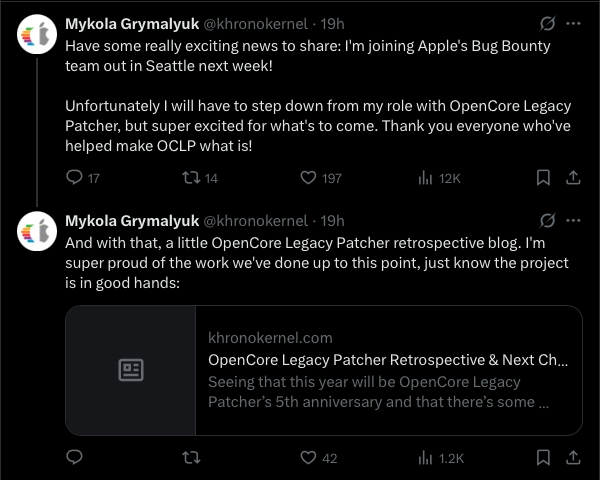The width and height of the screenshot is (600, 480).
Task: View analytics showing 1.2K views
Action: [424, 458]
